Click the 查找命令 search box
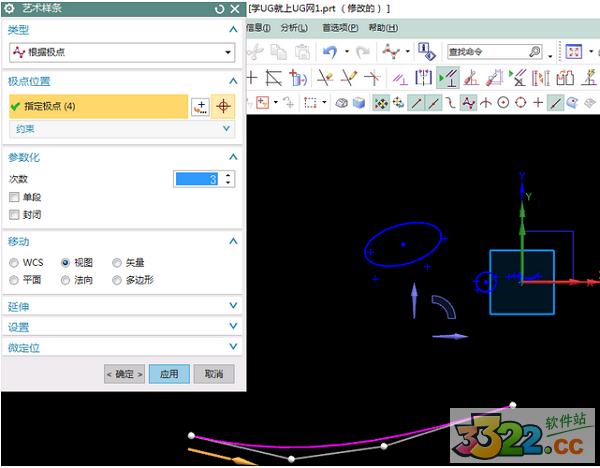Screen dimensions: 600x468 click(495, 52)
